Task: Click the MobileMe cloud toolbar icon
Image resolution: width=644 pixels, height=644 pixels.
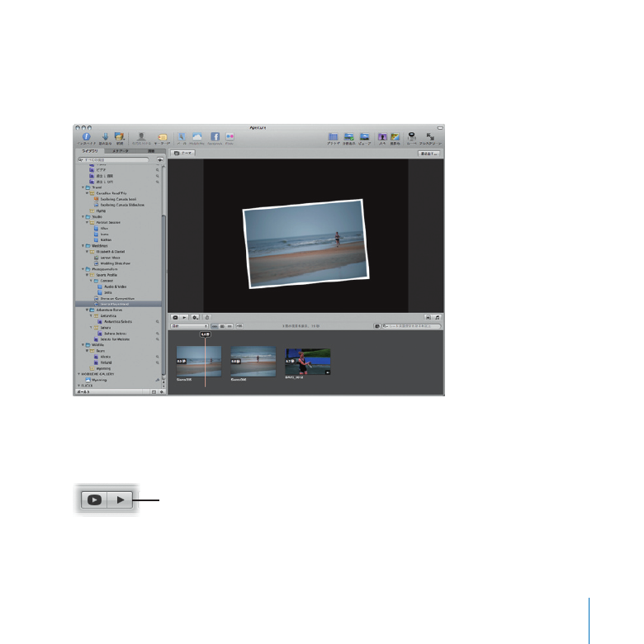Action: (197, 137)
